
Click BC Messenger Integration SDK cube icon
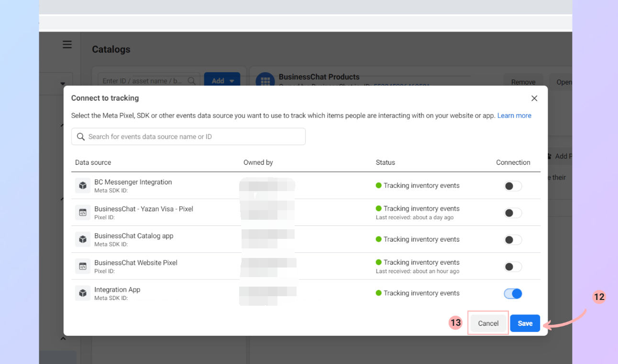[x=83, y=185]
